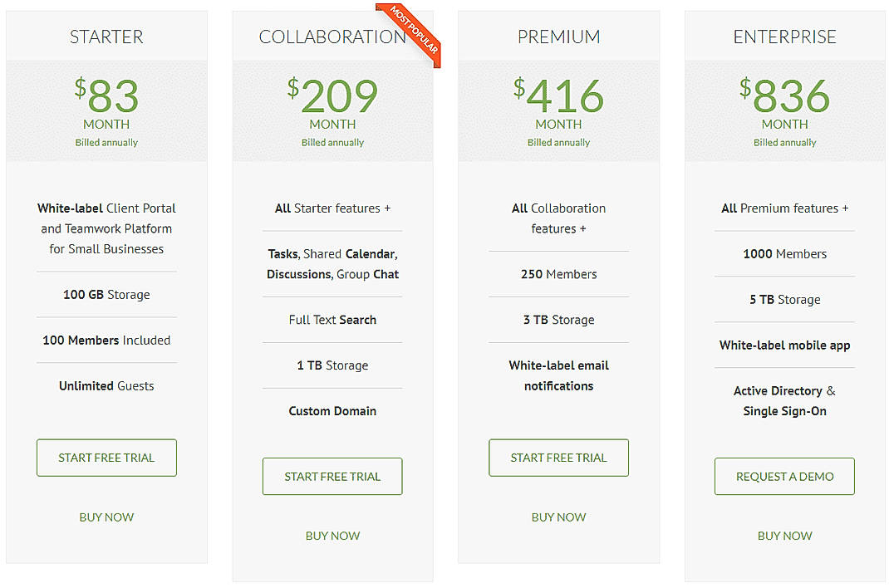This screenshot has height=588, width=889.
Task: Start free trial of the Starter plan
Action: pos(106,458)
